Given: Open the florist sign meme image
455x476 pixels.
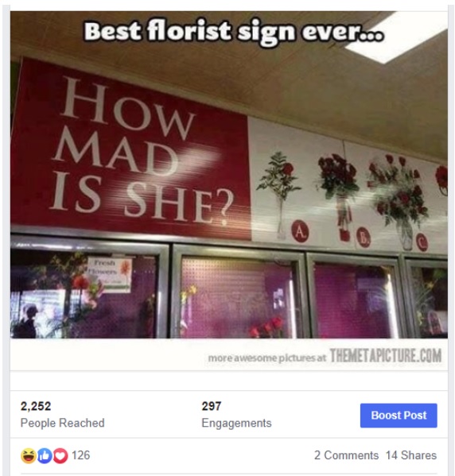Looking at the screenshot, I should click(x=229, y=191).
